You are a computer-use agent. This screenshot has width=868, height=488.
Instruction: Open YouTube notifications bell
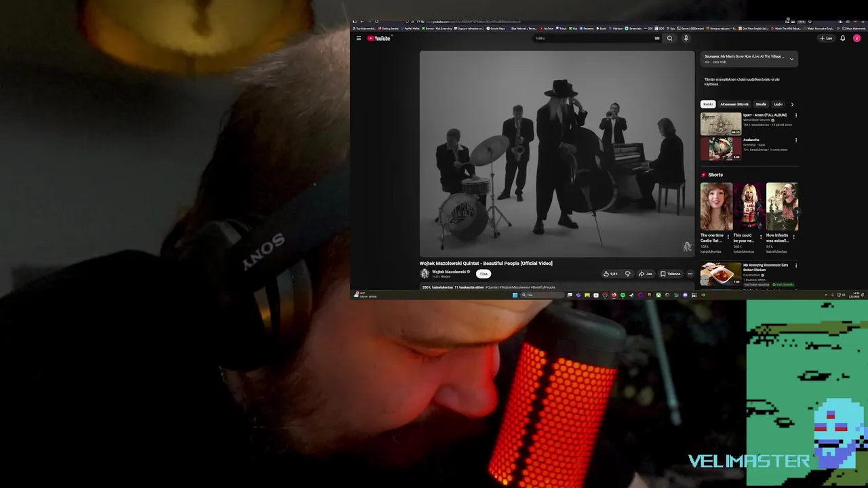coord(843,38)
